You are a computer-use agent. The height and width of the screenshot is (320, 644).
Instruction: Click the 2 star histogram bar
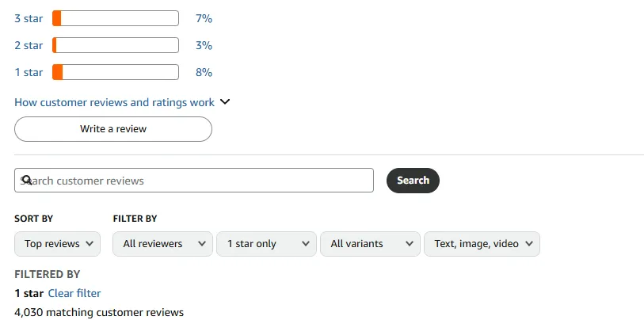coord(116,45)
